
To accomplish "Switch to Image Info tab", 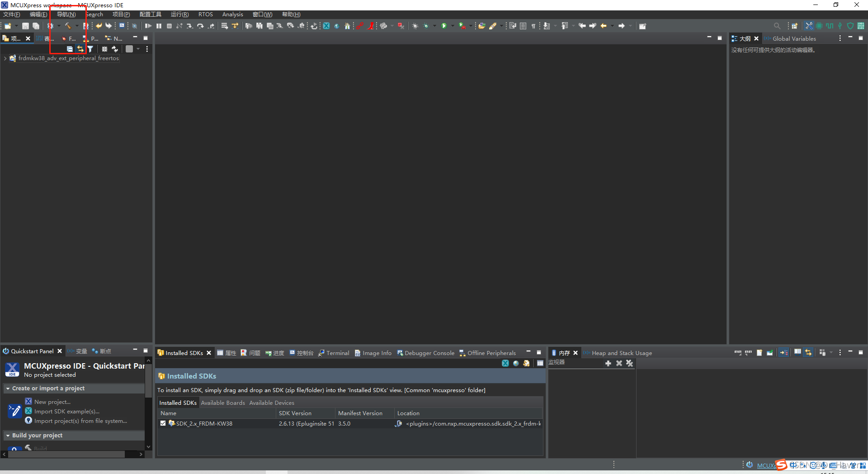I will coord(373,353).
